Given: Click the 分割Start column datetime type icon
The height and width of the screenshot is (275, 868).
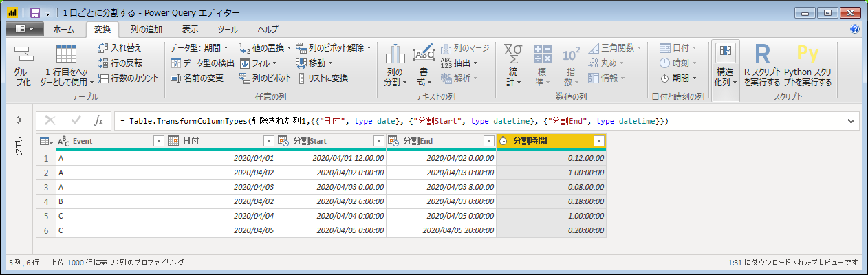Looking at the screenshot, I should 284,141.
